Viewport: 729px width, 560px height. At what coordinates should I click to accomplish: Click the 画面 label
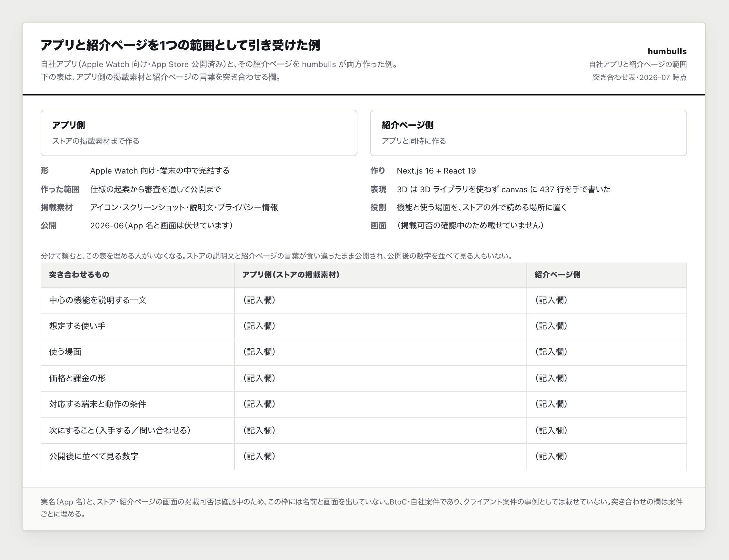coord(378,225)
